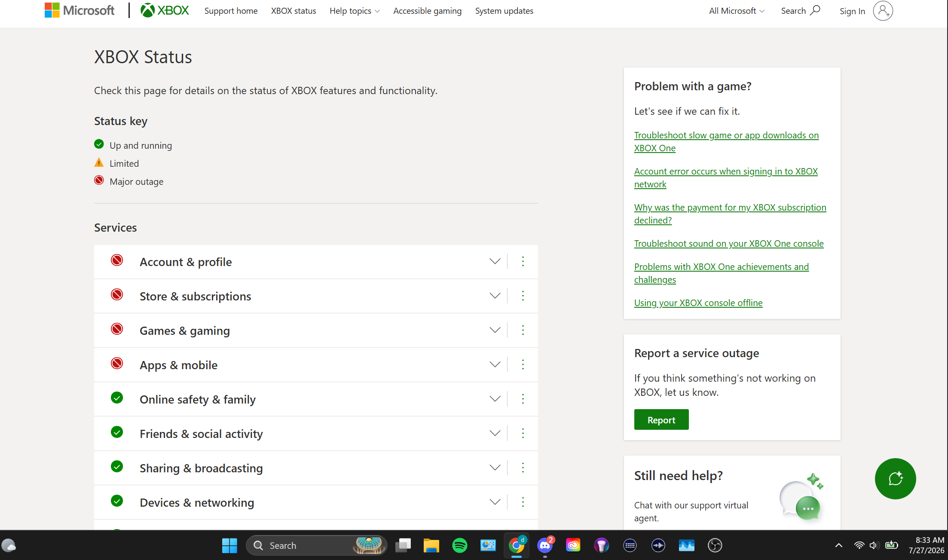Expand the Account & profile service row
The height and width of the screenshot is (560, 948).
tap(495, 261)
